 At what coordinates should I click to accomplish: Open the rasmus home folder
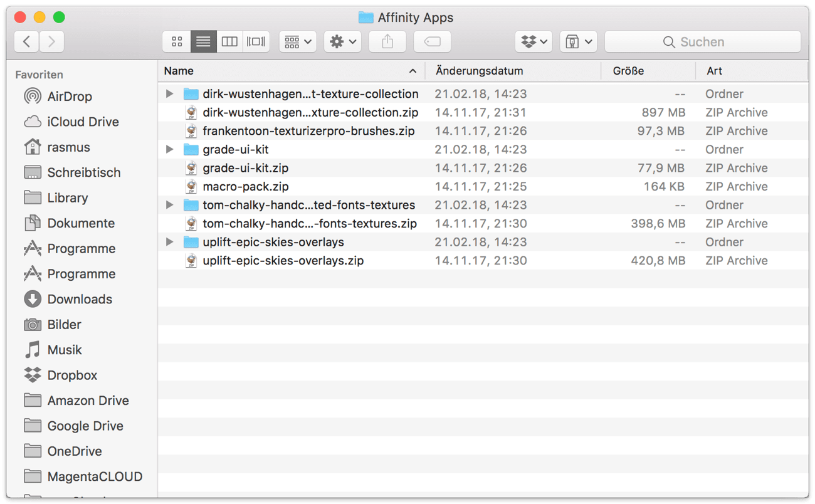(x=56, y=147)
